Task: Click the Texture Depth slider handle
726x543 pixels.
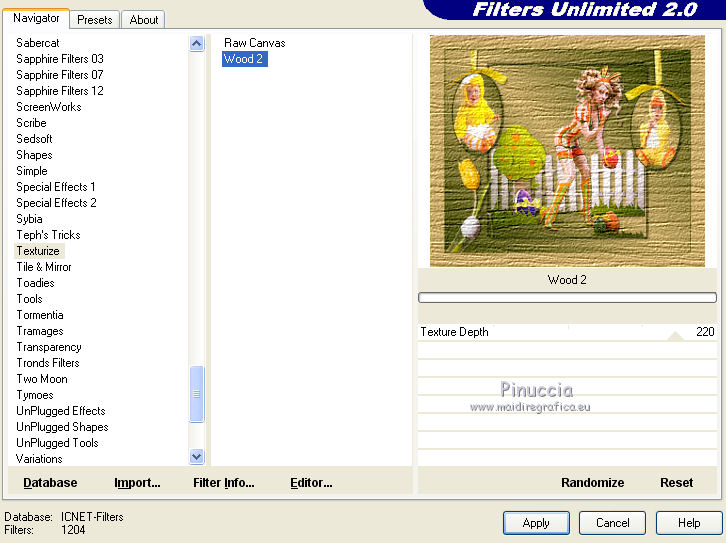Action: click(676, 336)
